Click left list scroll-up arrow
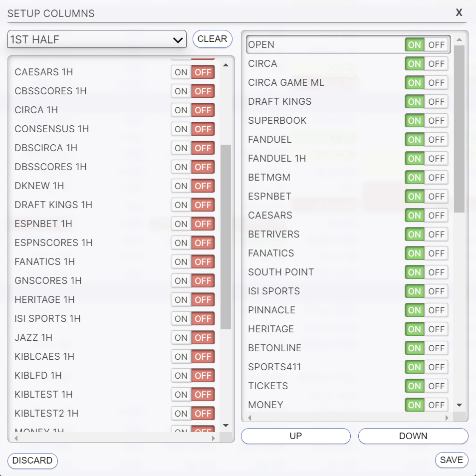476x476 pixels. (x=226, y=65)
